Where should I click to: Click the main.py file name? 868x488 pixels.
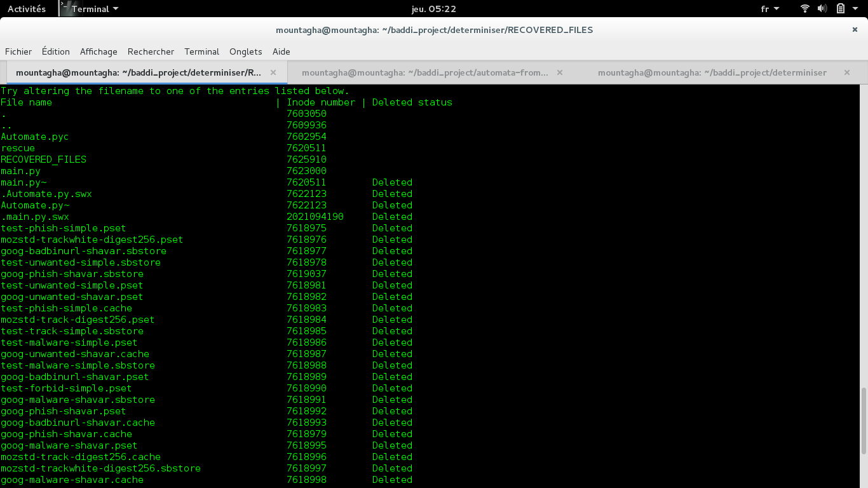click(20, 171)
